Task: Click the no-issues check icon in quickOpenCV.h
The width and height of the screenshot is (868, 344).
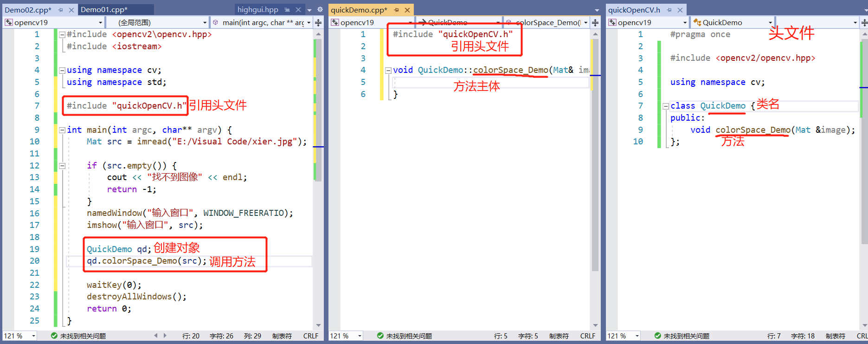Action: pos(658,336)
